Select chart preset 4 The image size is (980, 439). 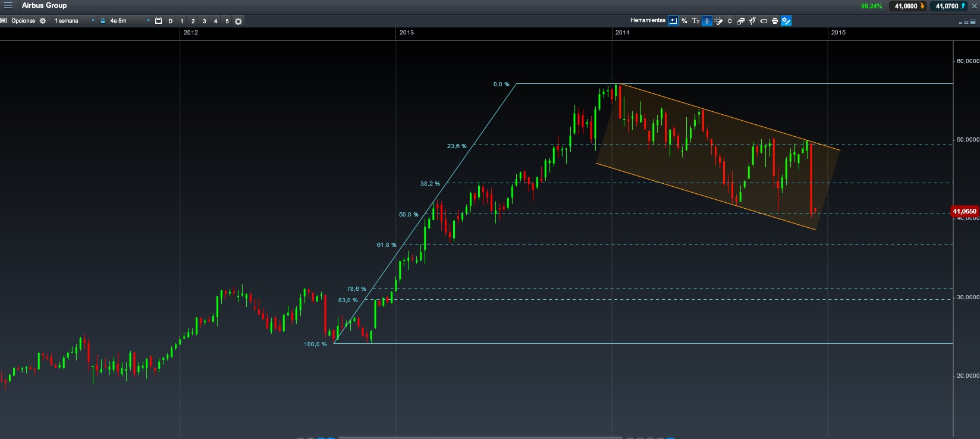[216, 21]
